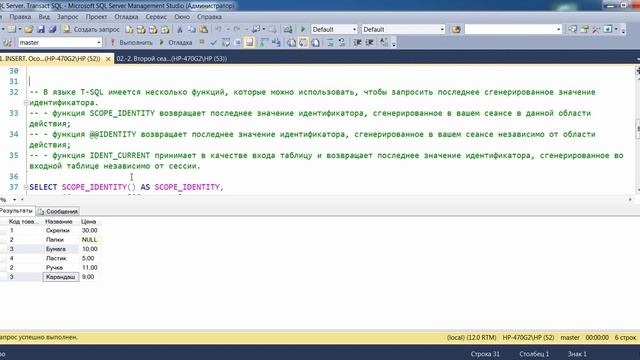
Task: Comment out the selected lines
Action: [x=330, y=42]
